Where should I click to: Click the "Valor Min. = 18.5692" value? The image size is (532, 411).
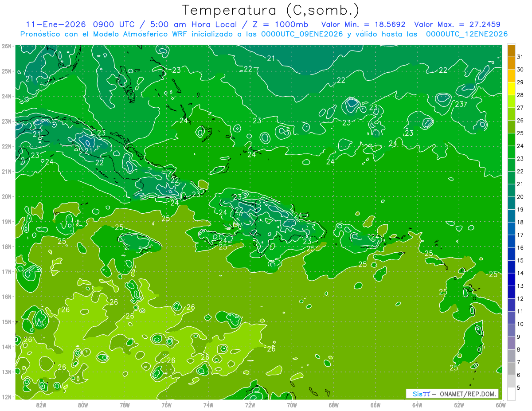coord(364,25)
